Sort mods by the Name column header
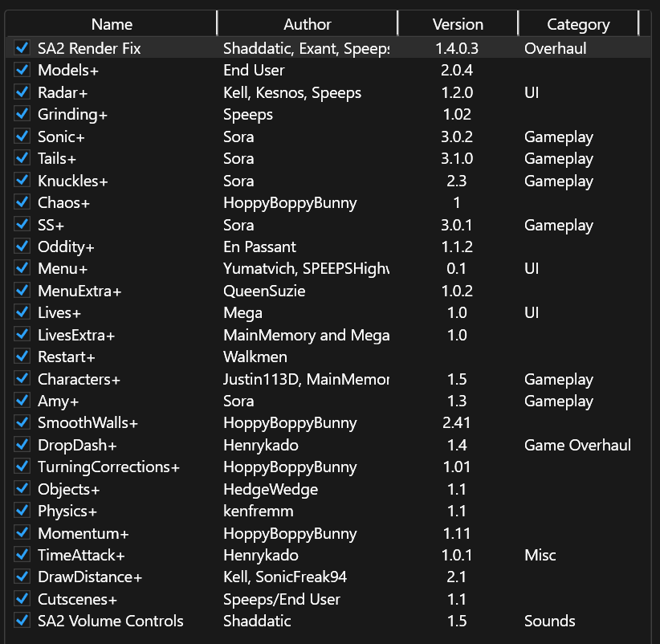 [x=112, y=24]
